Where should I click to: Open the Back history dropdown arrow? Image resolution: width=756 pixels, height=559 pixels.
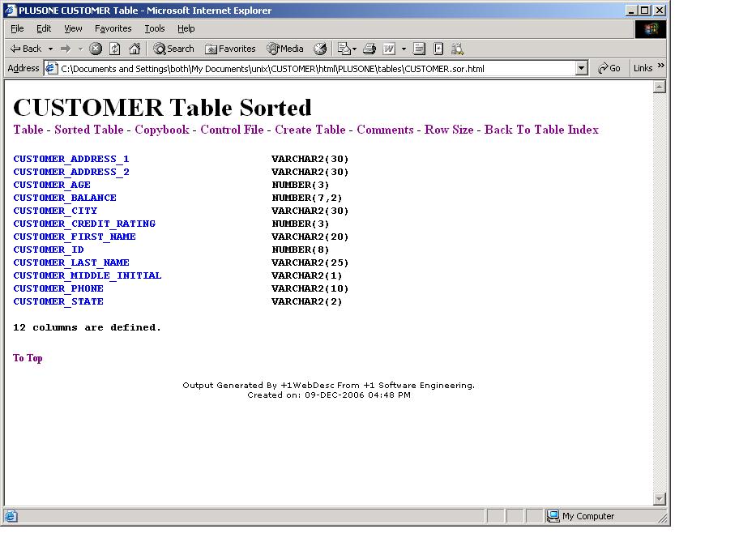(50, 49)
